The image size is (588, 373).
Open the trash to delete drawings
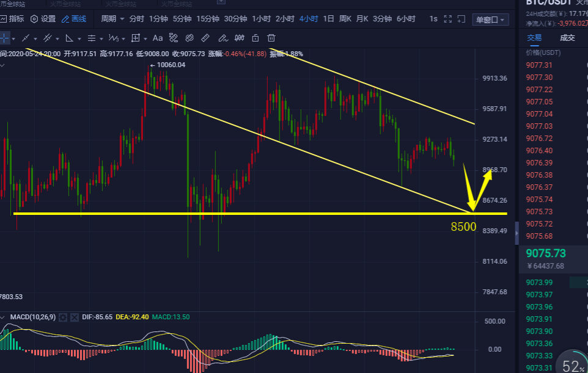271,38
